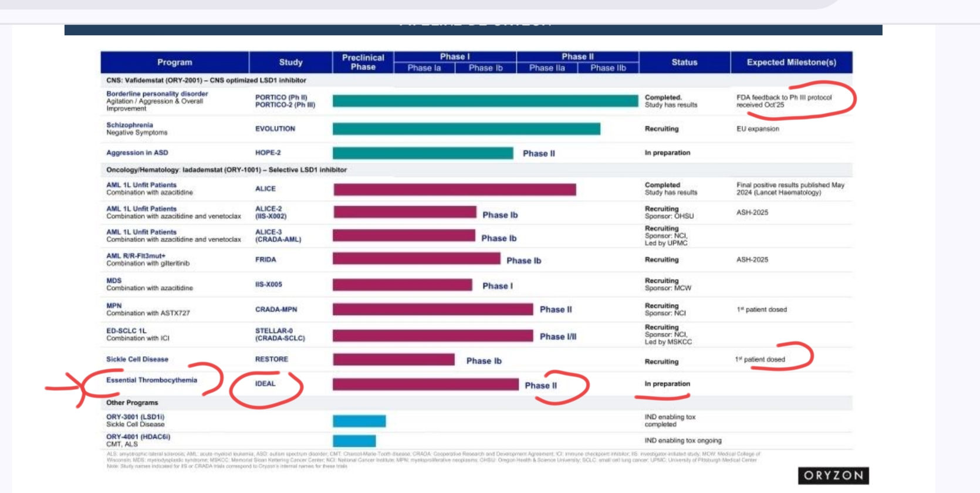Click In preparation status in IDEAL row
The width and height of the screenshot is (980, 493).
[668, 384]
